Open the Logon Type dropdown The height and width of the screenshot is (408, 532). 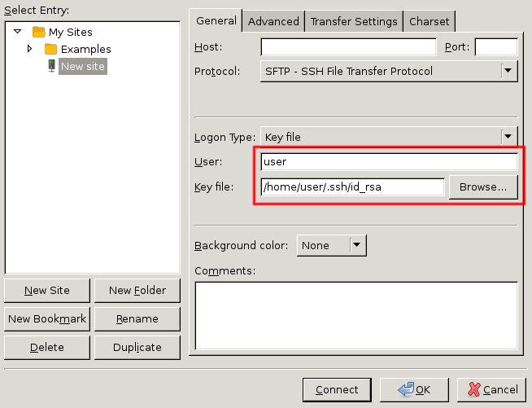(389, 137)
